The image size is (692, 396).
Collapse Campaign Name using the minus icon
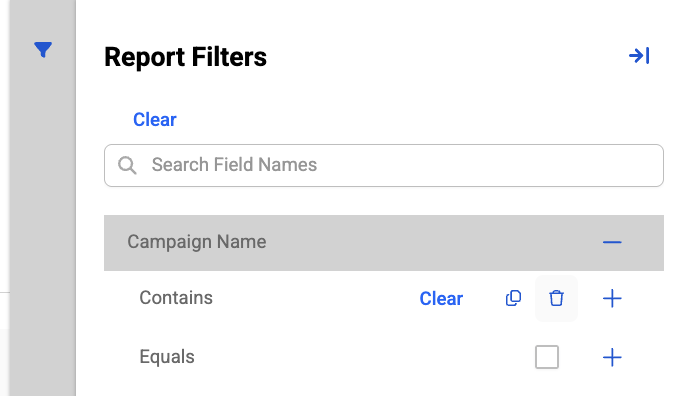612,242
